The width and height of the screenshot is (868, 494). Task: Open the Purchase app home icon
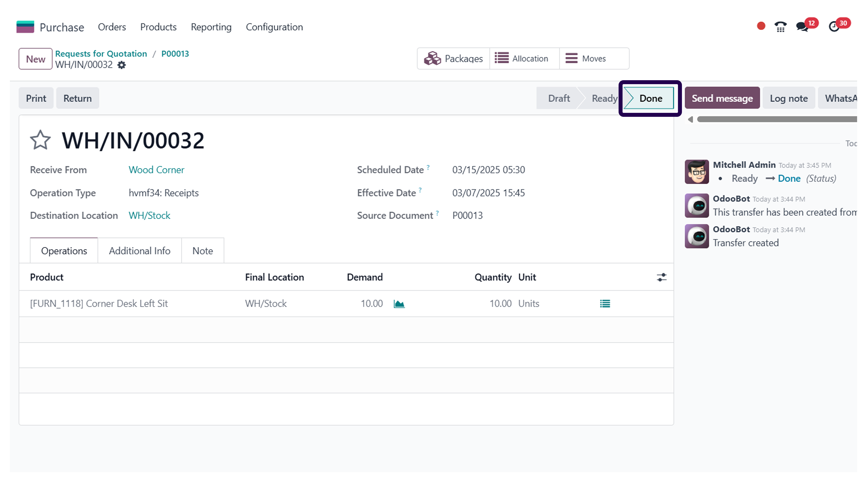(x=25, y=27)
